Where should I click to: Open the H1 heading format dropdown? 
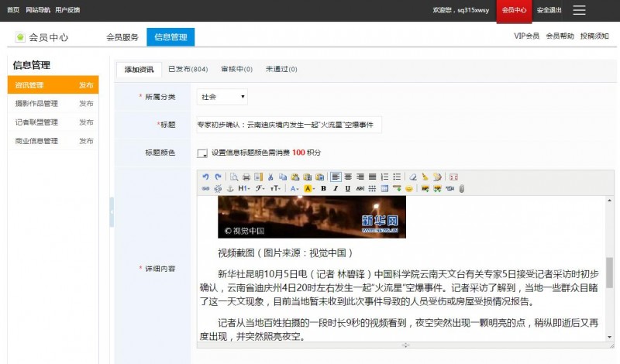244,188
